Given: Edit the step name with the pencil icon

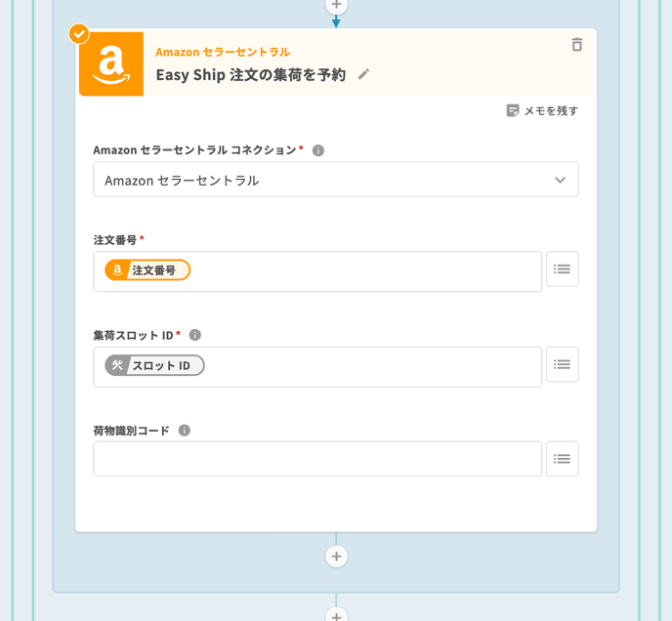Looking at the screenshot, I should (x=364, y=74).
